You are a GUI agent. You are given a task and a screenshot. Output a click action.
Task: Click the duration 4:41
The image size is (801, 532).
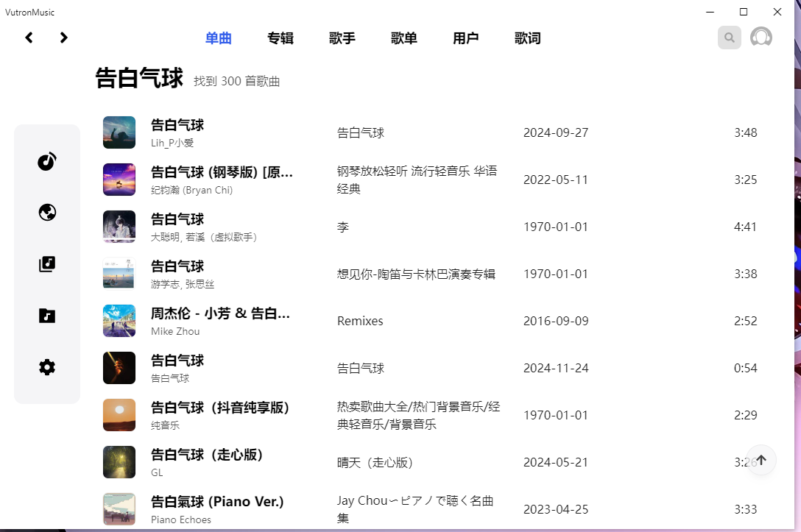[x=745, y=227]
